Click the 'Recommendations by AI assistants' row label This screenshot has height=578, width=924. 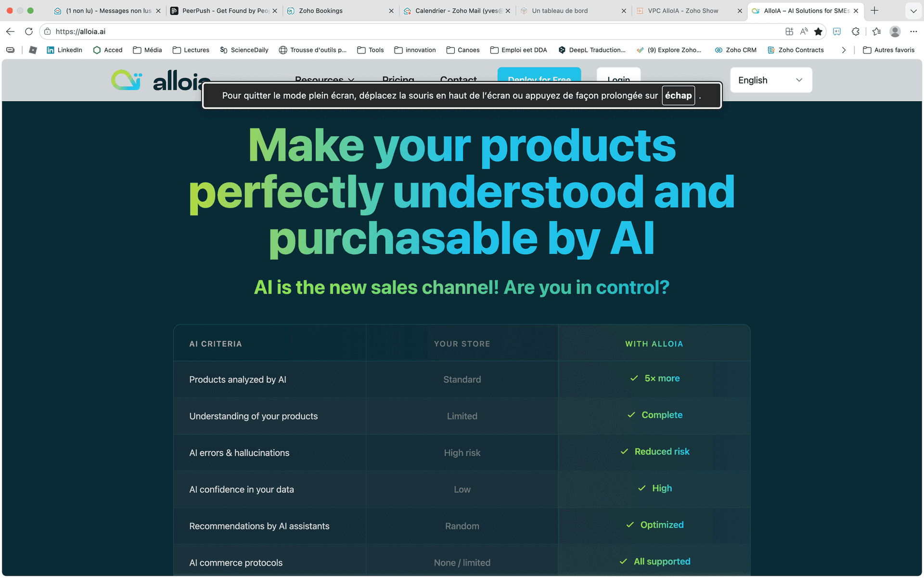tap(259, 526)
